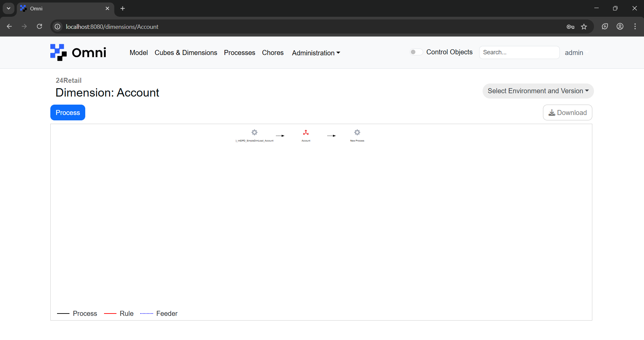Viewport: 644px width, 340px height.
Task: Open the Chrome three-dot menu
Action: pyautogui.click(x=635, y=26)
